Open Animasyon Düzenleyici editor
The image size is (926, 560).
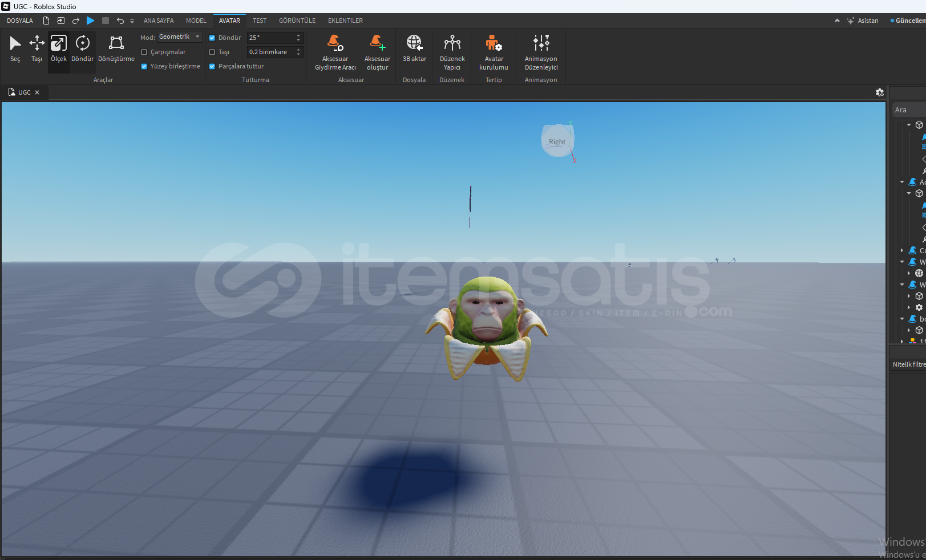point(541,52)
